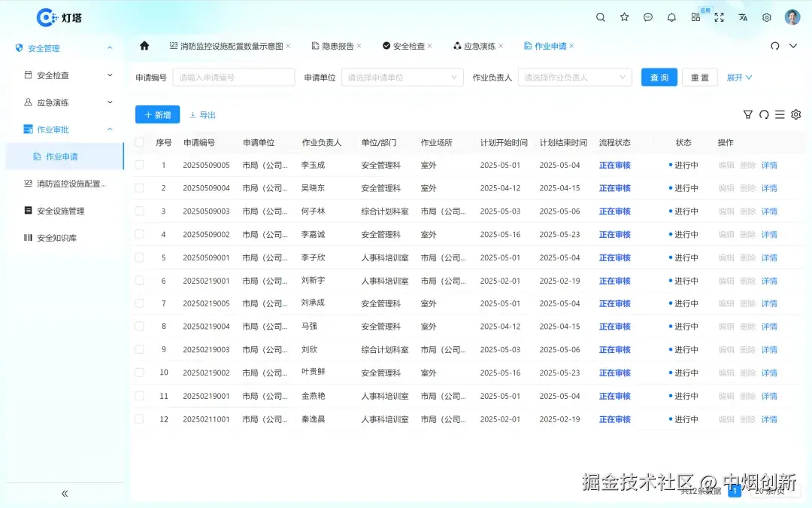Click the fullscreen expand icon
This screenshot has width=812, height=508.
point(719,17)
